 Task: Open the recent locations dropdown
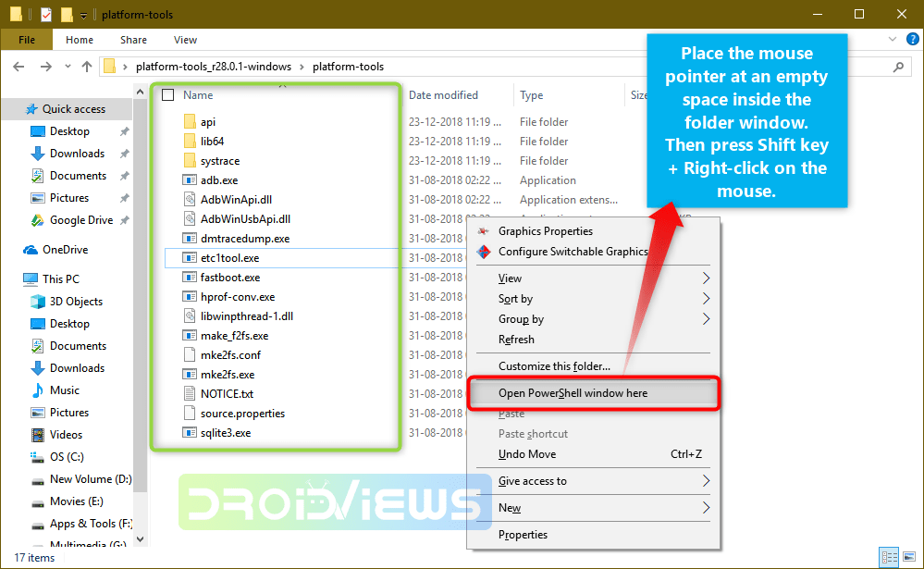pyautogui.click(x=68, y=67)
